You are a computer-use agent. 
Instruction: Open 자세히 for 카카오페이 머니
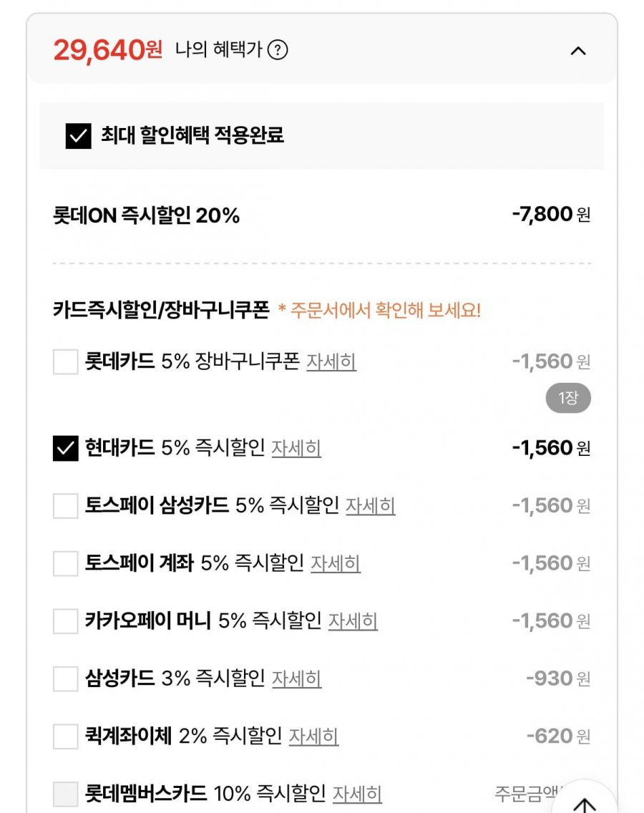coord(353,621)
